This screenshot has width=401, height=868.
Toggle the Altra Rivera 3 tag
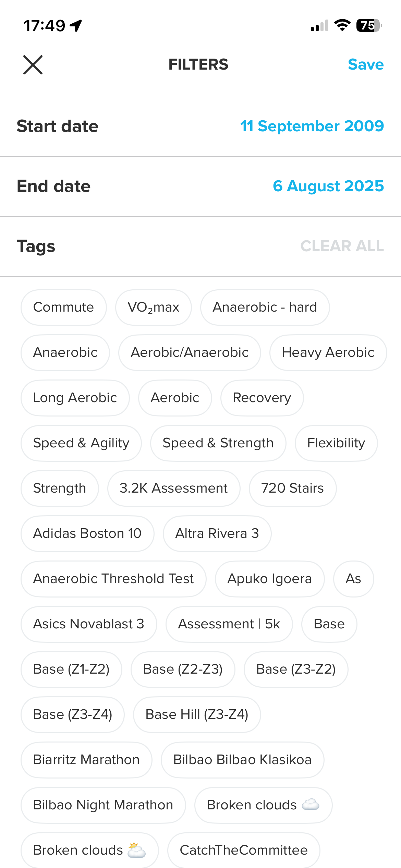[x=217, y=533]
